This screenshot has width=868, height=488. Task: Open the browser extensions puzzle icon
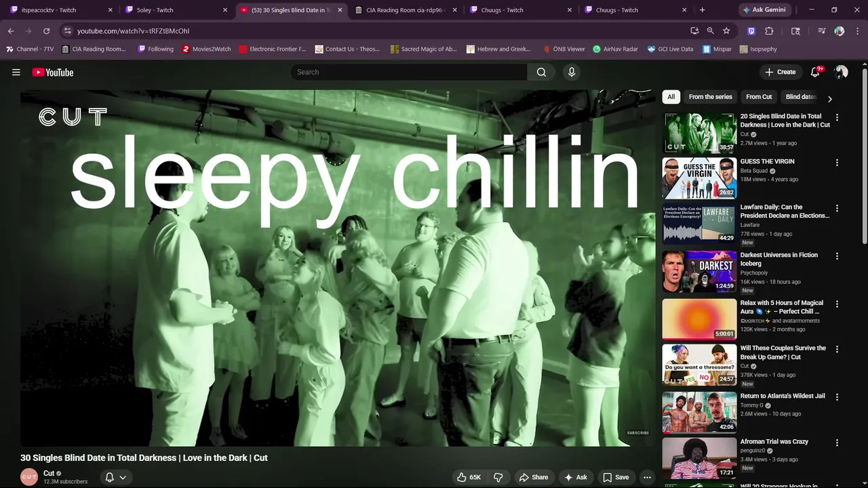[769, 30]
